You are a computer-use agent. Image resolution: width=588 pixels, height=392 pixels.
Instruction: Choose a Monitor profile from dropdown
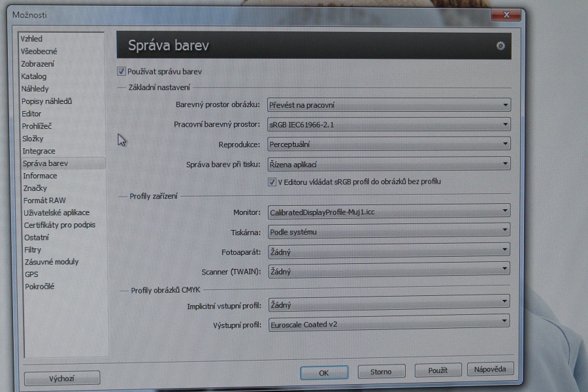pyautogui.click(x=389, y=212)
